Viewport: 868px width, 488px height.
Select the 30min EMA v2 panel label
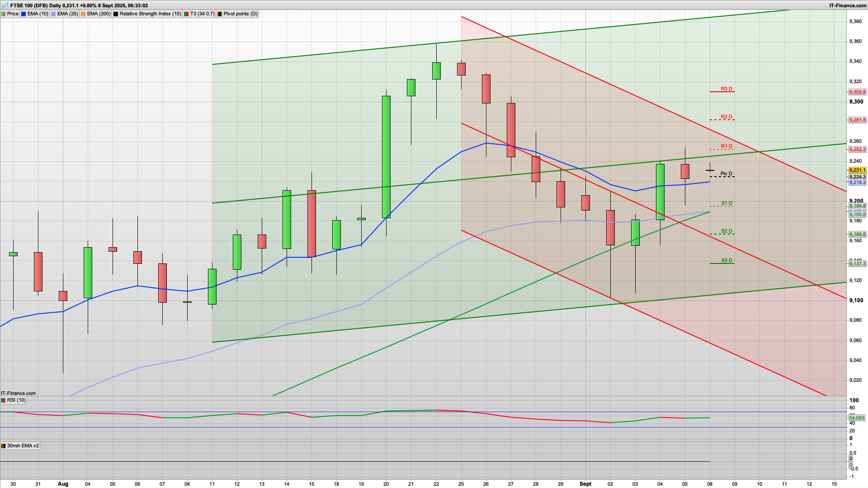tap(20, 446)
